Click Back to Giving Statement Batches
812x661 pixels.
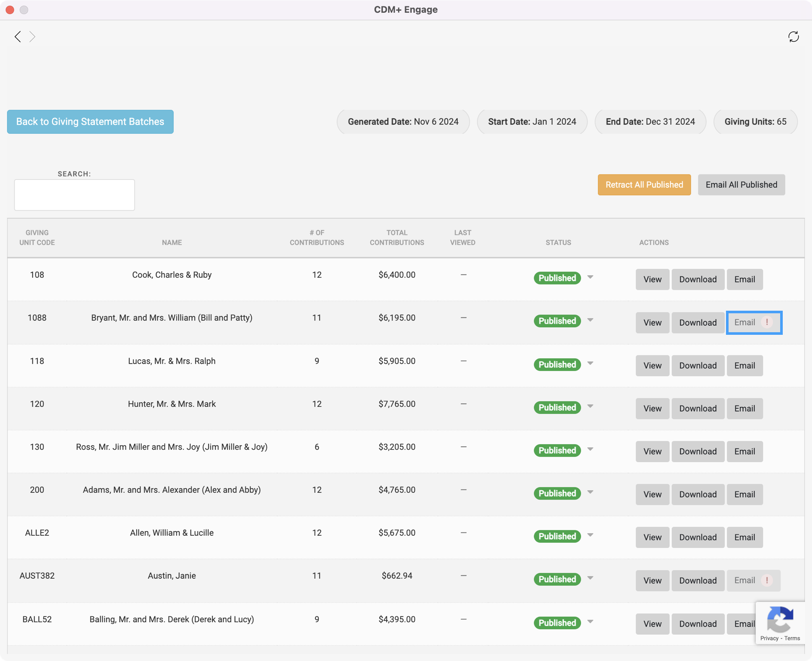tap(90, 122)
